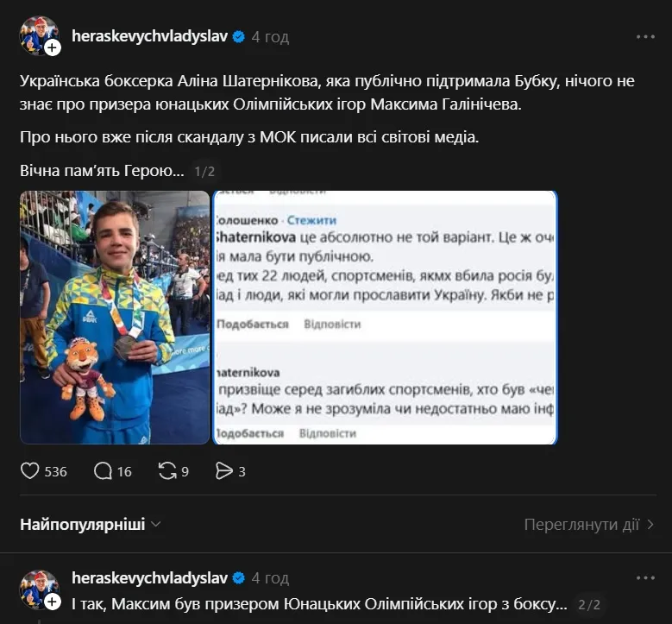672x624 pixels.
Task: Click the 2/2 thread counter label
Action: pos(589,604)
